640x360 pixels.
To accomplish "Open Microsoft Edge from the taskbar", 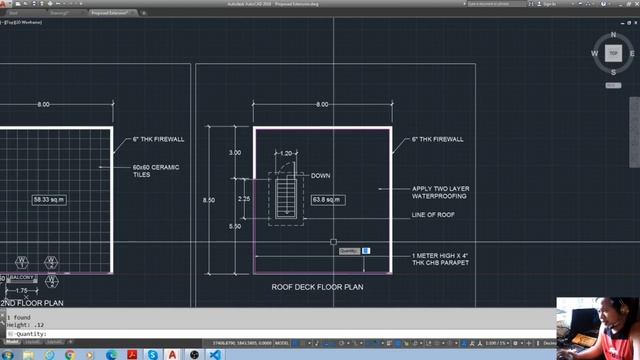I will tap(111, 355).
